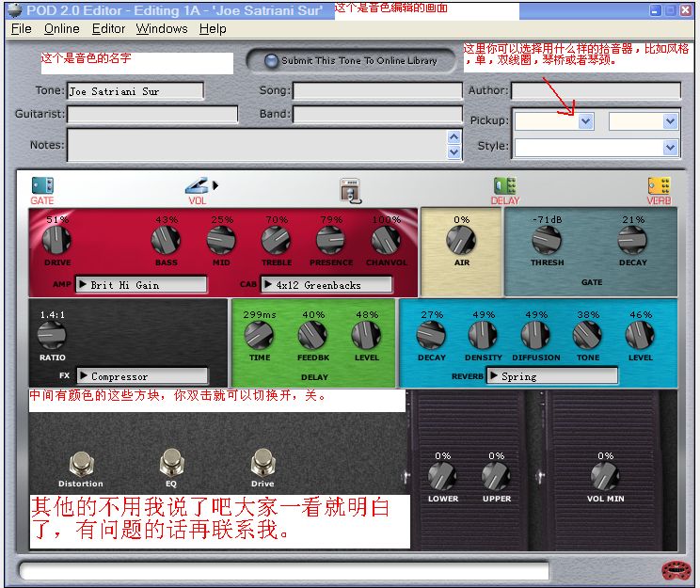Viewport: 700px width, 588px height.
Task: Click the reverb TONE knob
Action: pyautogui.click(x=587, y=335)
